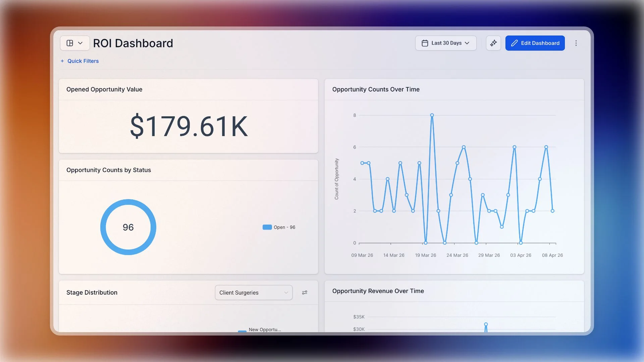Click the Opportunity Revenue Over Time heading
Viewport: 644px width, 362px height.
(x=378, y=291)
